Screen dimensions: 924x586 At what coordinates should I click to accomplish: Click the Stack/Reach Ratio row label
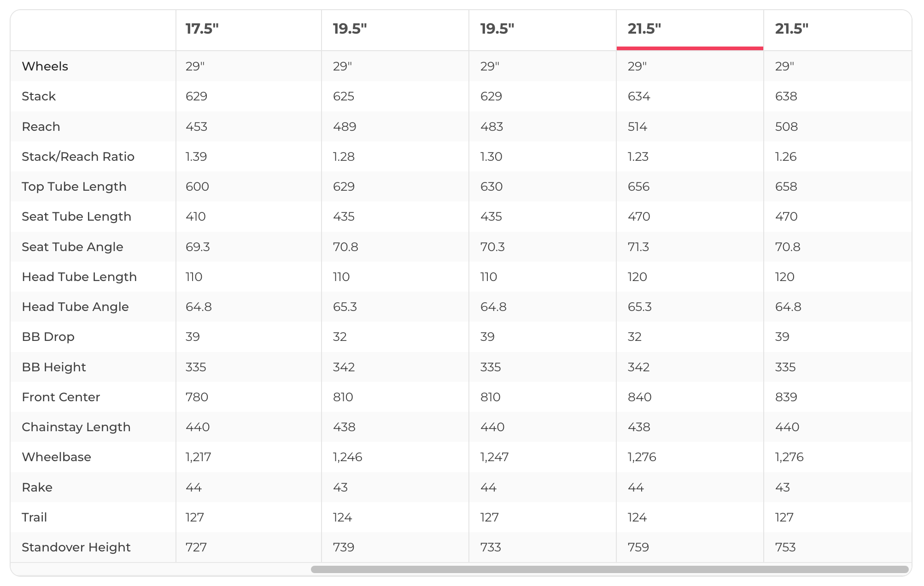coord(78,157)
